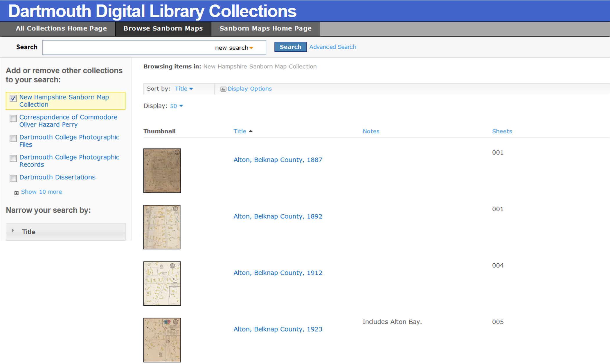Go to All Collections Home Page tab
The width and height of the screenshot is (610, 364).
pyautogui.click(x=61, y=28)
